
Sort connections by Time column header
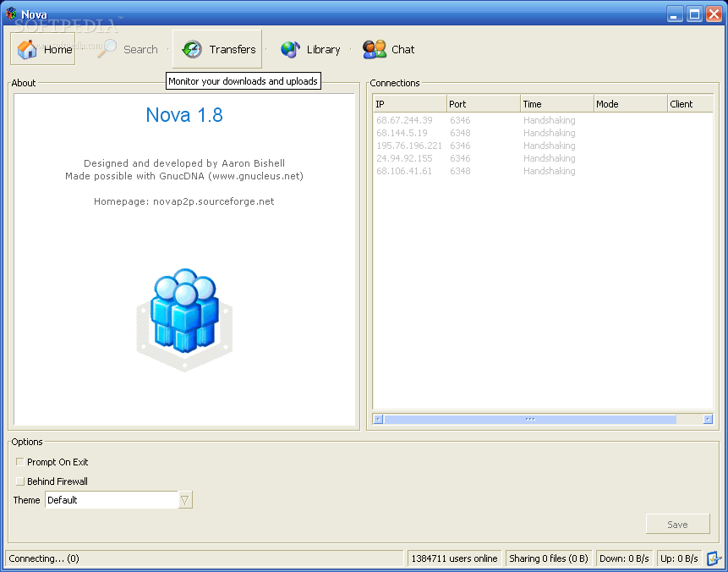coord(556,104)
